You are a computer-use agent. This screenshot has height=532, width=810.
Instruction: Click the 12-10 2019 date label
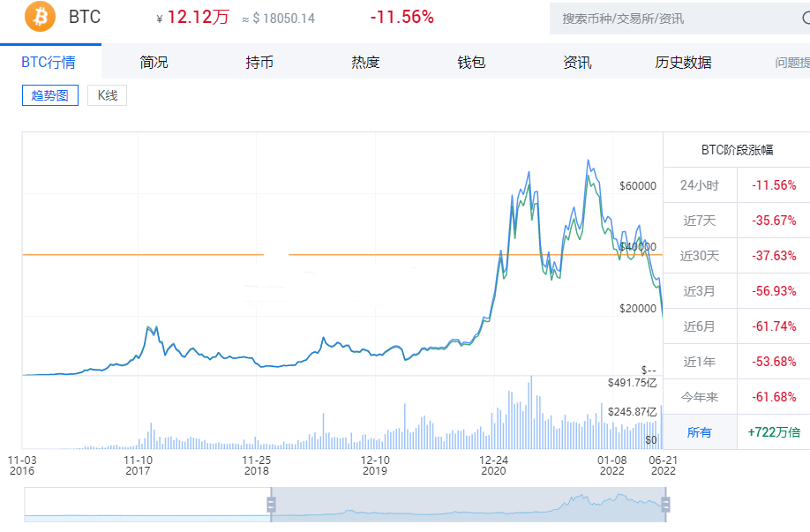[x=375, y=465]
